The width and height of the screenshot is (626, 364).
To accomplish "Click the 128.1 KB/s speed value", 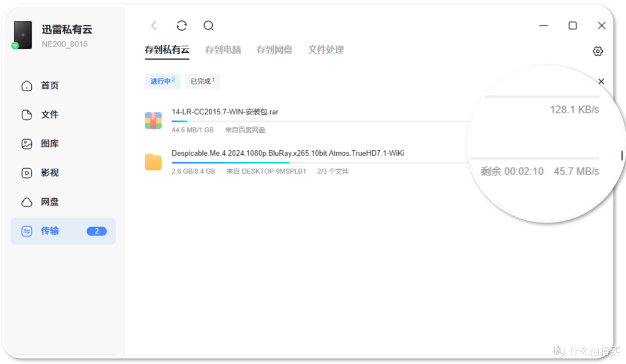I will 574,110.
